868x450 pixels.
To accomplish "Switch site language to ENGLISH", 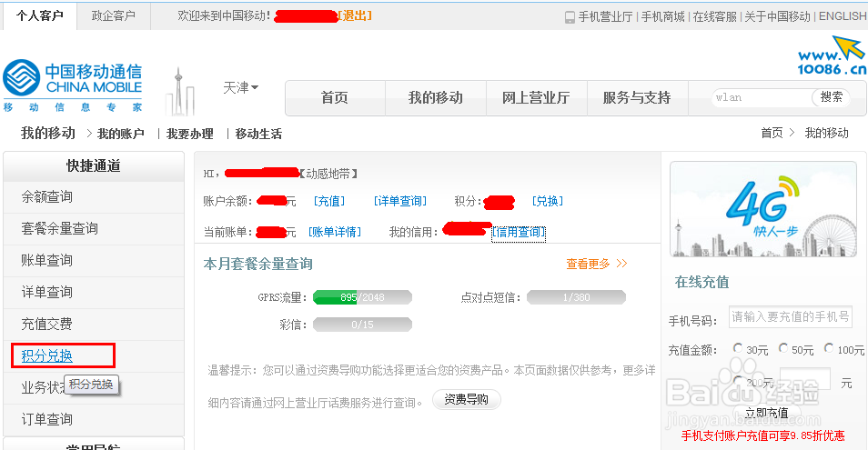I will pos(843,16).
